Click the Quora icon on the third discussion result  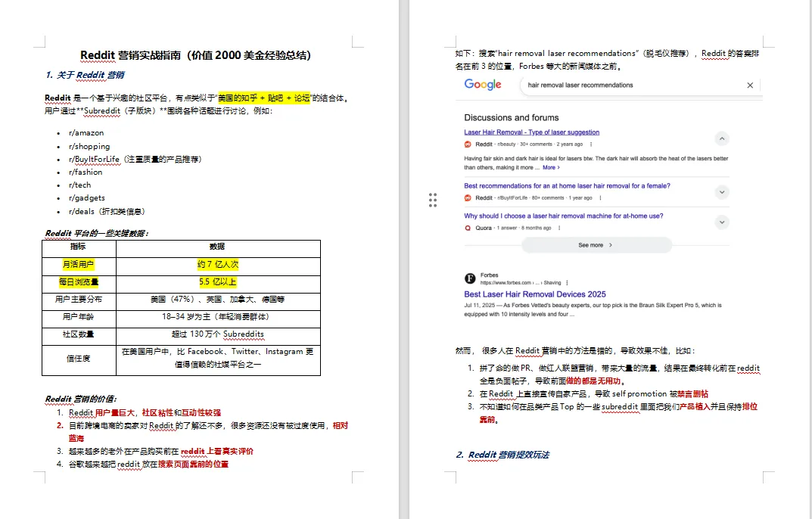coord(467,228)
